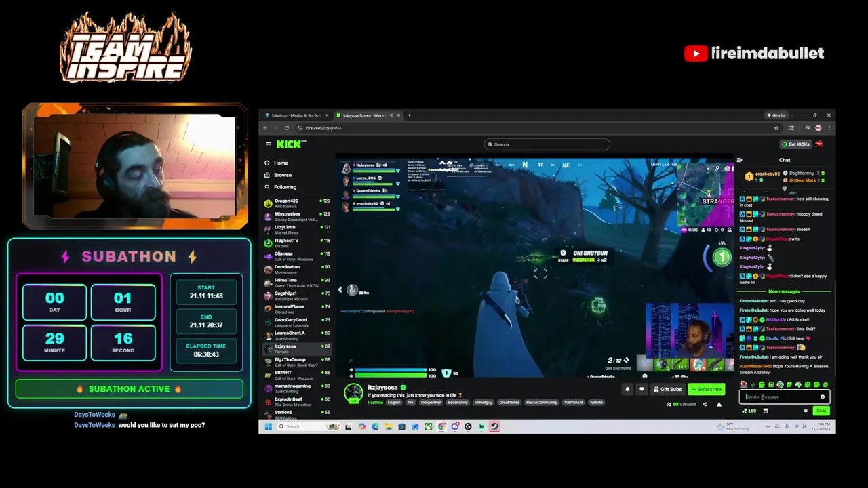Open ExplodinBeef channel in sidebar
This screenshot has height=488, width=868.
pos(297,401)
